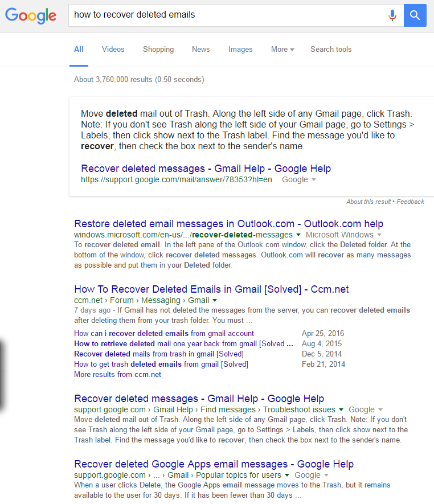Switch to the Videos tab
The height and width of the screenshot is (504, 434).
click(x=113, y=49)
